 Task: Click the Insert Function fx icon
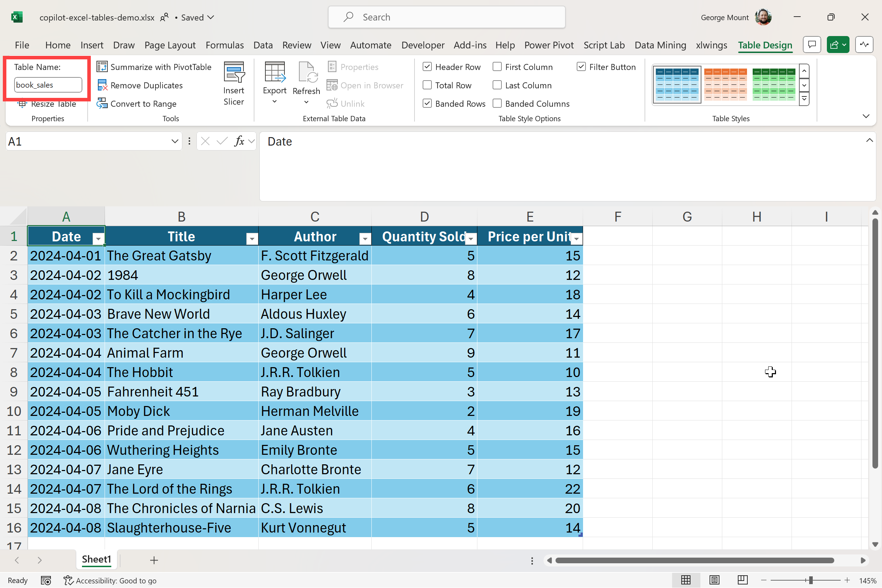tap(239, 141)
